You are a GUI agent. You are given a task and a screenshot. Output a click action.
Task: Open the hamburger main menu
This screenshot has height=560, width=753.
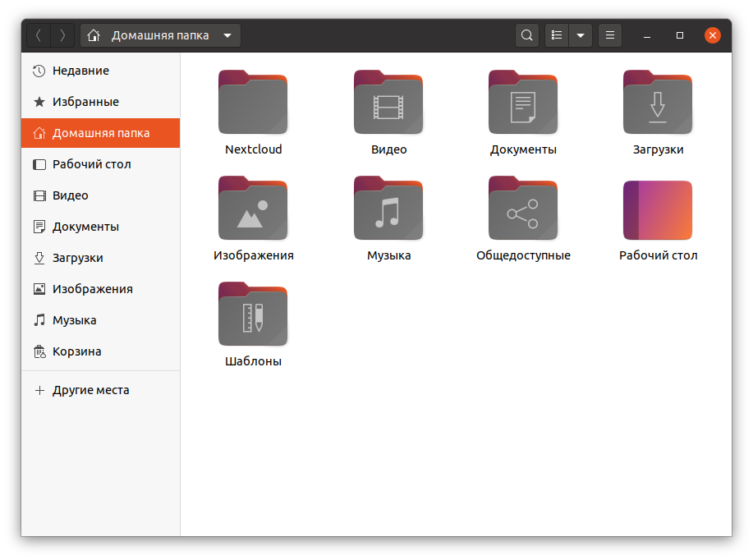click(610, 35)
